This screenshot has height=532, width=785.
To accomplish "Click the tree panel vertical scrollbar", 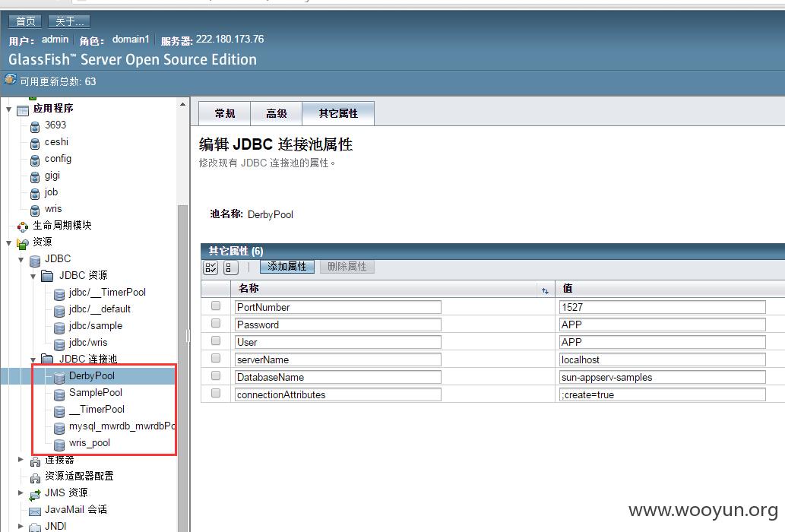I will coord(182,368).
